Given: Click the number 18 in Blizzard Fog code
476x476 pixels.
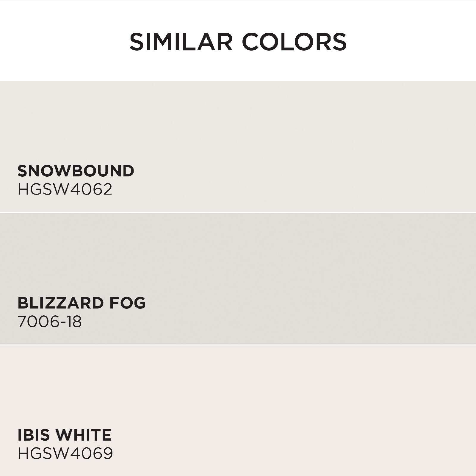Looking at the screenshot, I should (x=74, y=321).
